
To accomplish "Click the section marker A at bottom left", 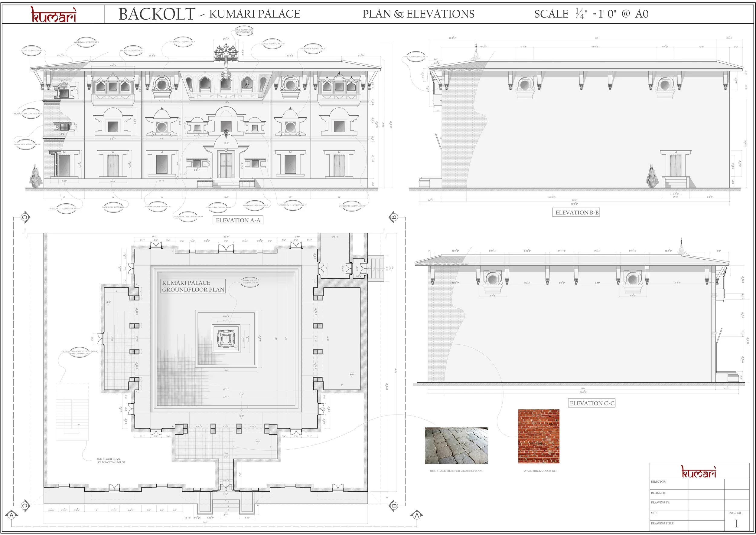I will 12,515.
